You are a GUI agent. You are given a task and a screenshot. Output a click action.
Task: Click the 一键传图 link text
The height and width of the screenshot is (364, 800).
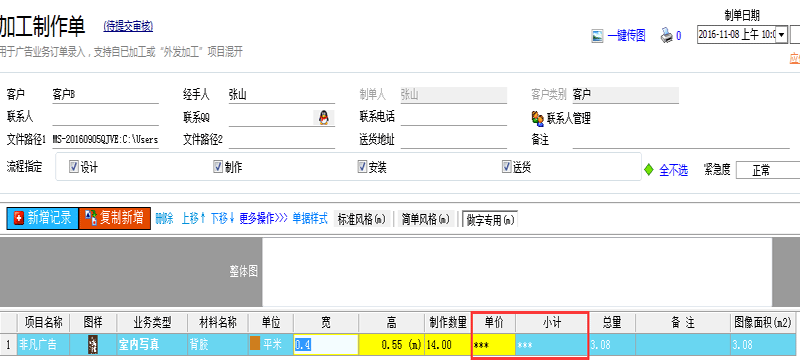click(626, 36)
